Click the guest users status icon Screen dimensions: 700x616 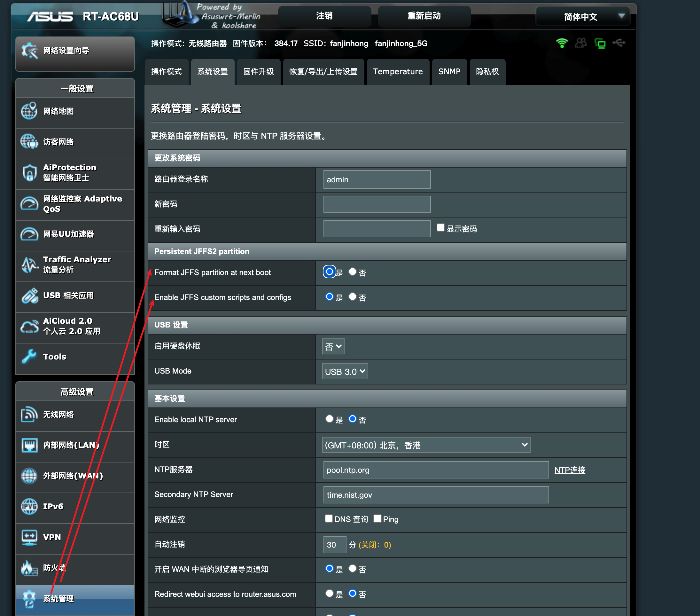tap(581, 43)
